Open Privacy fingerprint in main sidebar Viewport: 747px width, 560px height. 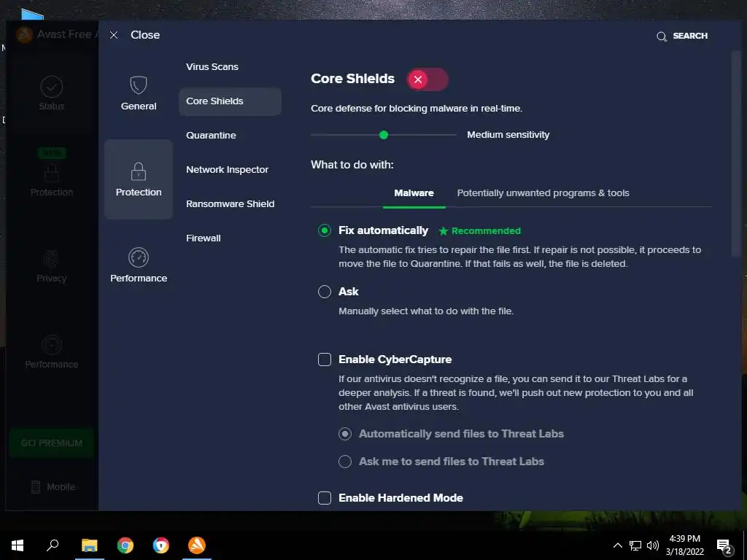pos(52,265)
